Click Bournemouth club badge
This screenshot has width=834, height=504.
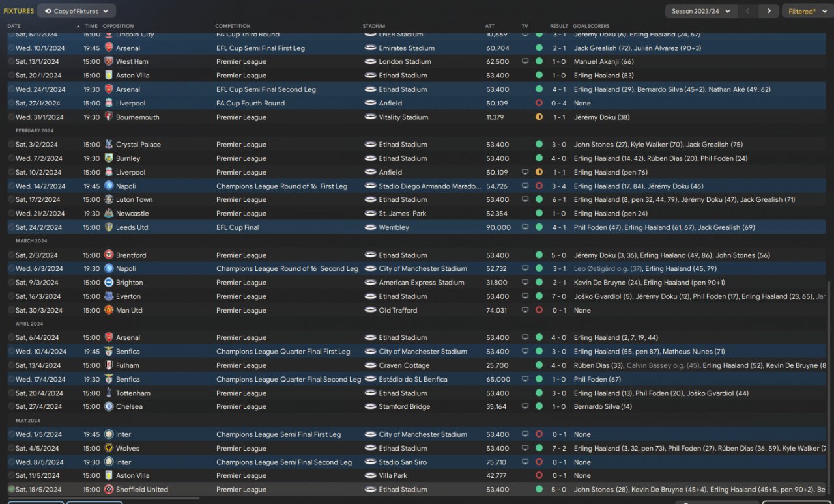pos(109,117)
